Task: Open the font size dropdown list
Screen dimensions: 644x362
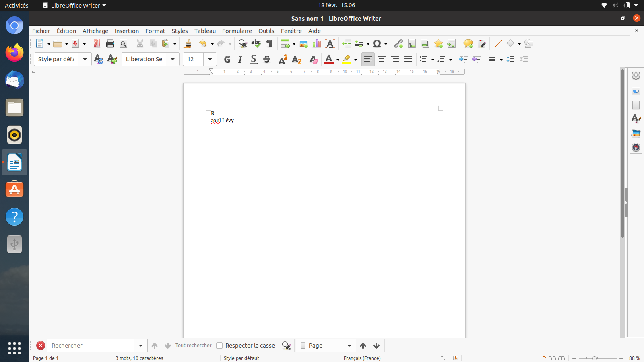Action: coord(210,59)
